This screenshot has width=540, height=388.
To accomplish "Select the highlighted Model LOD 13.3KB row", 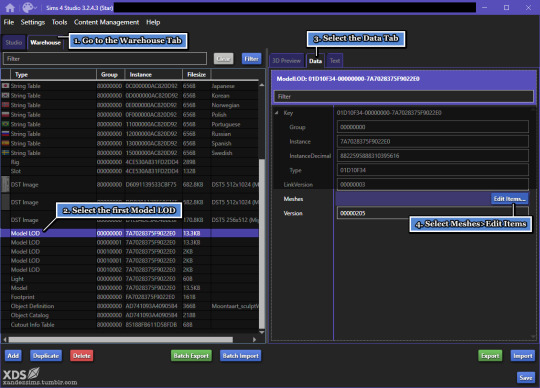I will 129,233.
